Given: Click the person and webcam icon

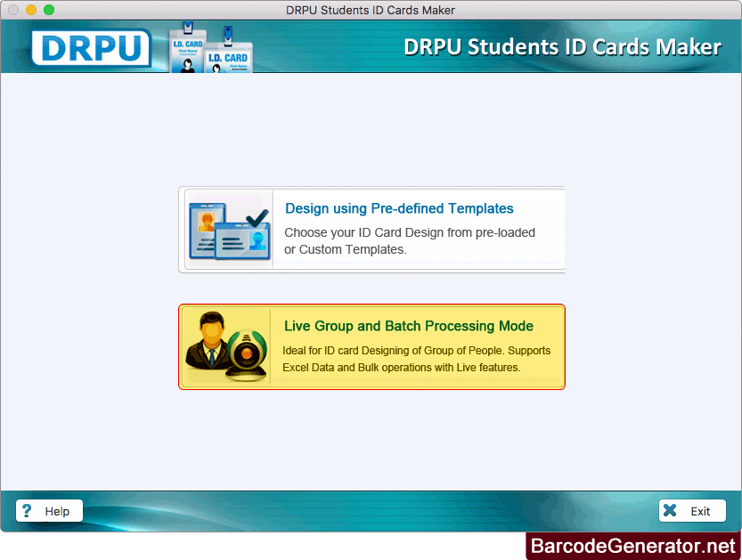Looking at the screenshot, I should (x=226, y=346).
